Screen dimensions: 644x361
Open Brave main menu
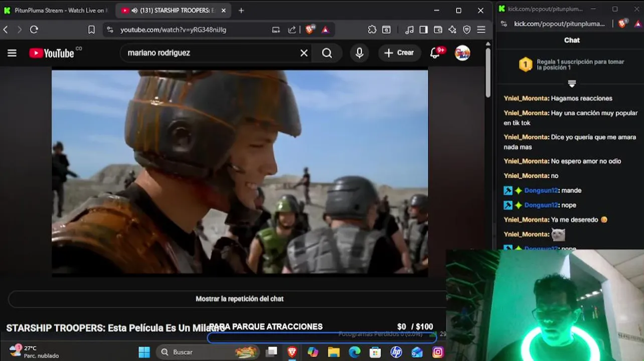point(481,30)
